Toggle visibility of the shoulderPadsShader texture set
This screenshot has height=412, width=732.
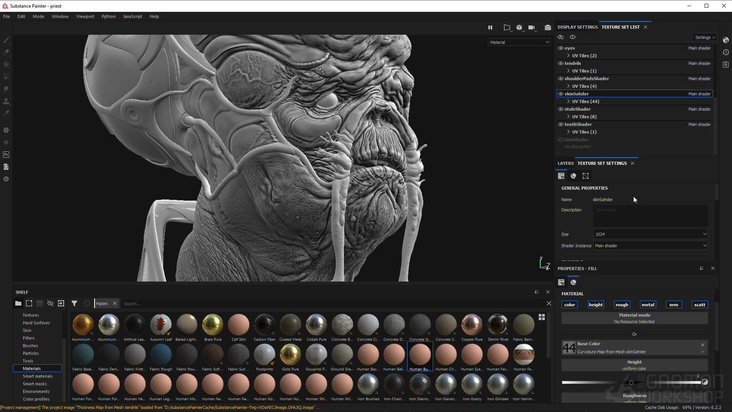click(x=561, y=78)
